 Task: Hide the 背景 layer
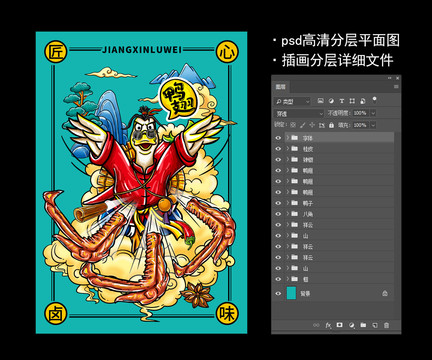pos(278,293)
